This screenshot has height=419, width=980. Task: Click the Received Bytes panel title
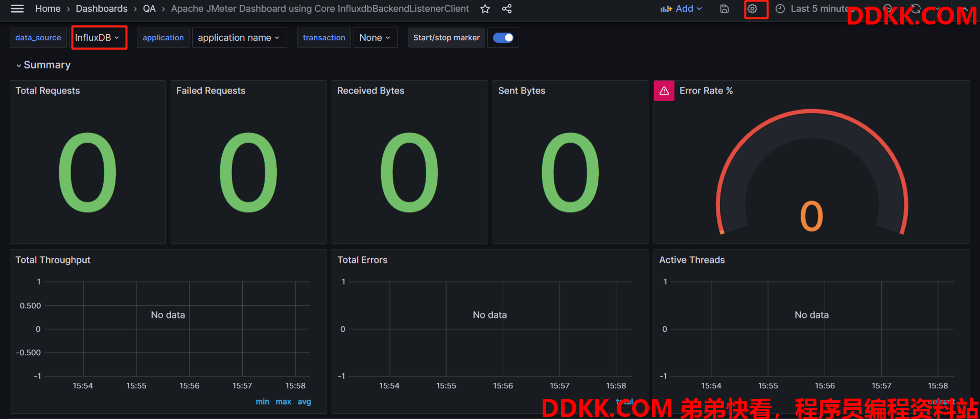pos(370,91)
